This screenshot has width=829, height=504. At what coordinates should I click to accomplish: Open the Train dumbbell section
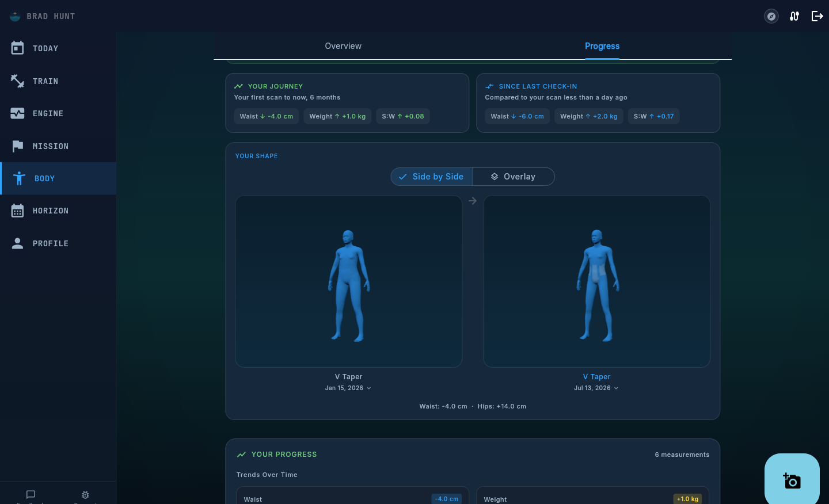58,81
